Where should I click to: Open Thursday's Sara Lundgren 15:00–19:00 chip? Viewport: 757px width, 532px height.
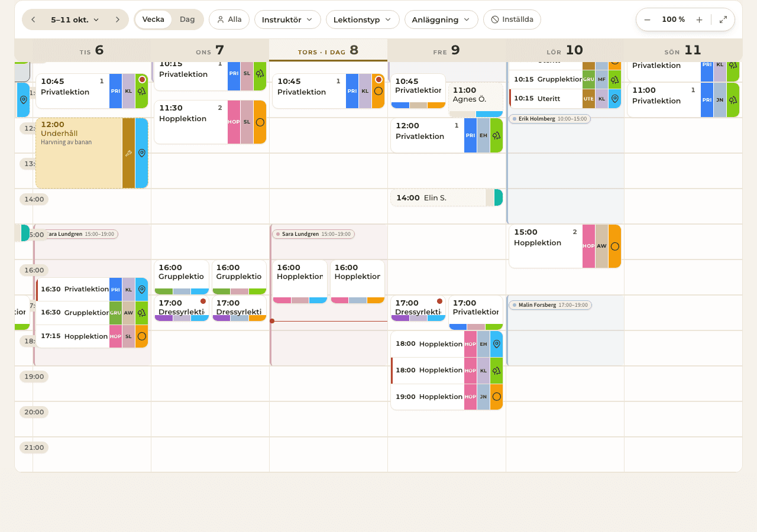313,234
